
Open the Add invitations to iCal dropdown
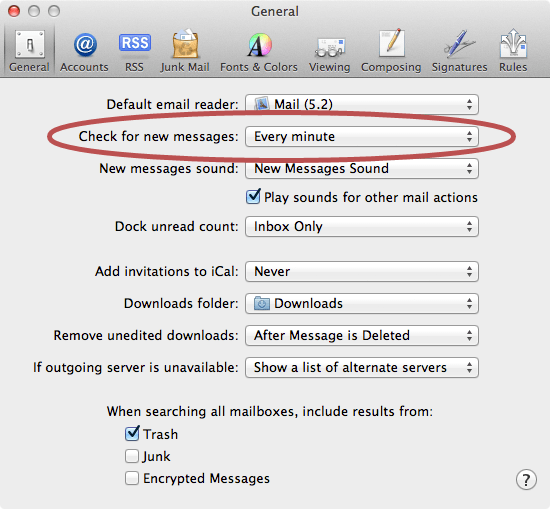[x=362, y=272]
